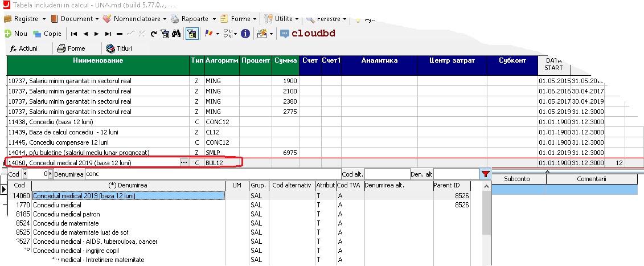Select row 11438, Concediu (baza 12 luni)
The width and height of the screenshot is (644, 266).
pos(98,122)
